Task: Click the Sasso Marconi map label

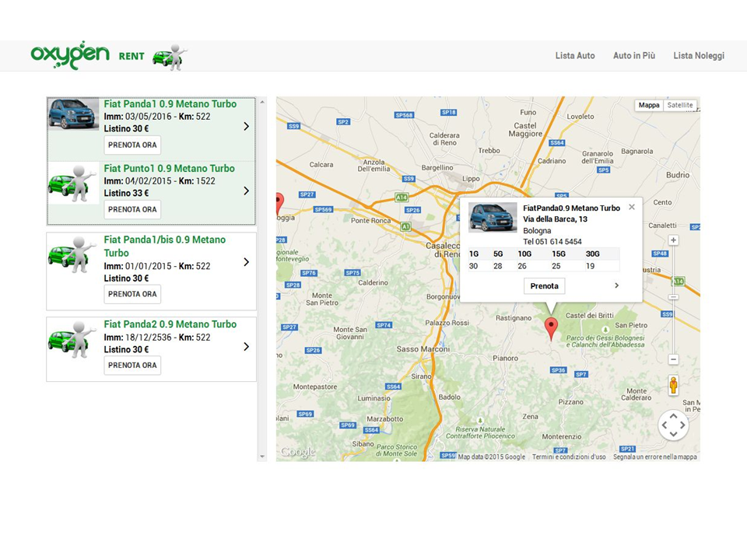Action: click(423, 349)
